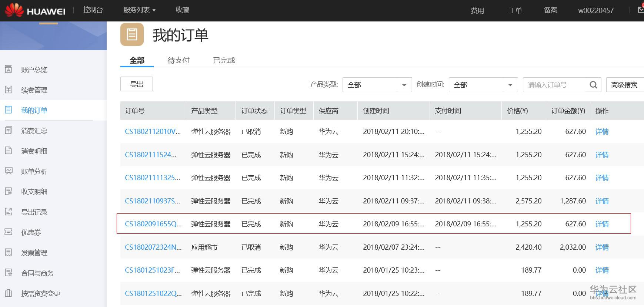The image size is (644, 307).
Task: Go to 控制台 in top navigation
Action: 93,10
